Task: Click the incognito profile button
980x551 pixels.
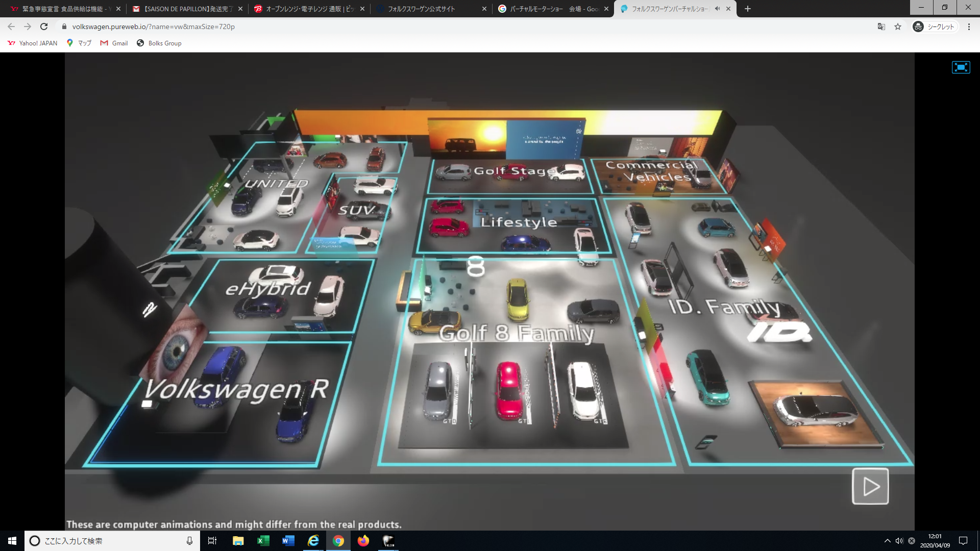Action: 935,27
